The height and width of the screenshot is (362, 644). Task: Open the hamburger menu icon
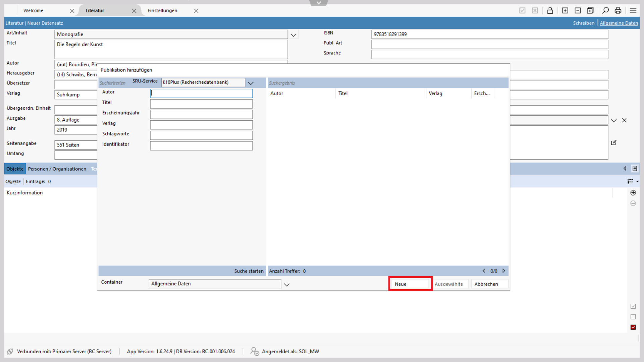click(x=633, y=11)
